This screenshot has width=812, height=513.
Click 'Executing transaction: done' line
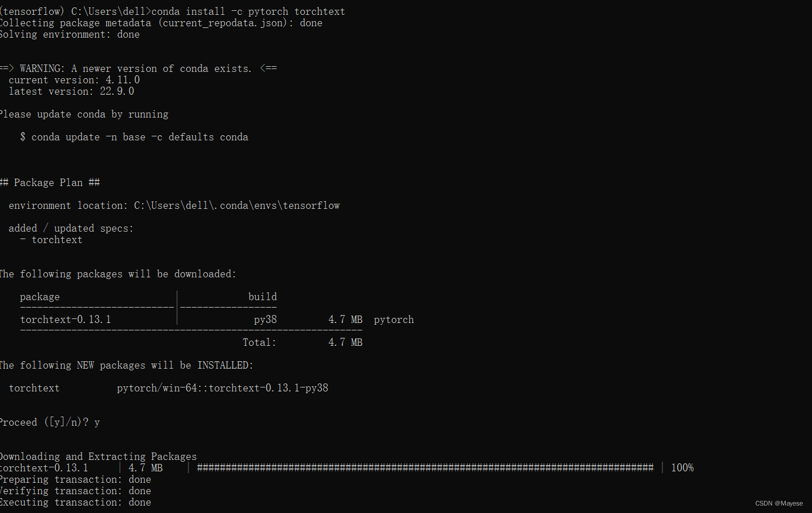point(75,502)
